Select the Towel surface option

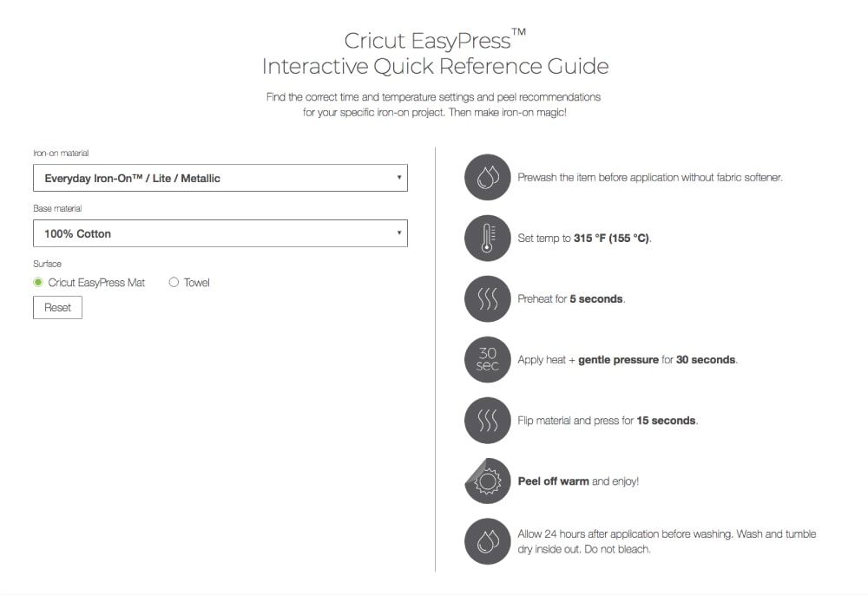[x=174, y=283]
